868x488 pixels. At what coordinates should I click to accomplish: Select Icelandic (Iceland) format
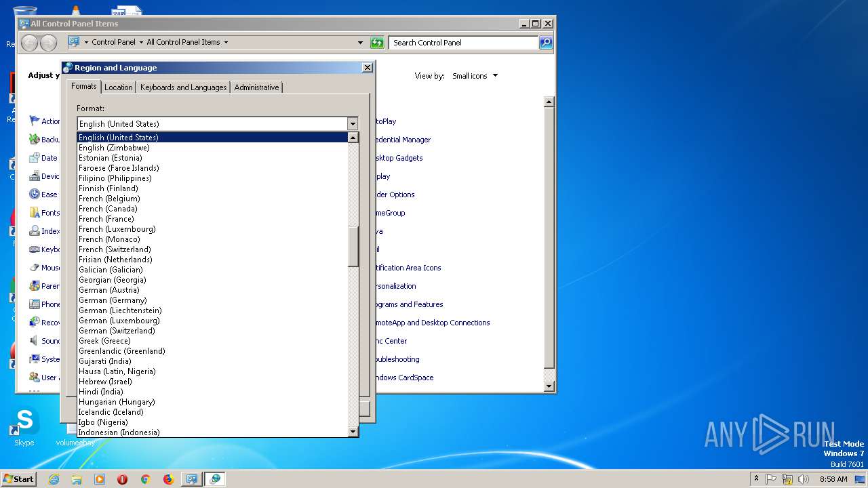click(x=212, y=412)
